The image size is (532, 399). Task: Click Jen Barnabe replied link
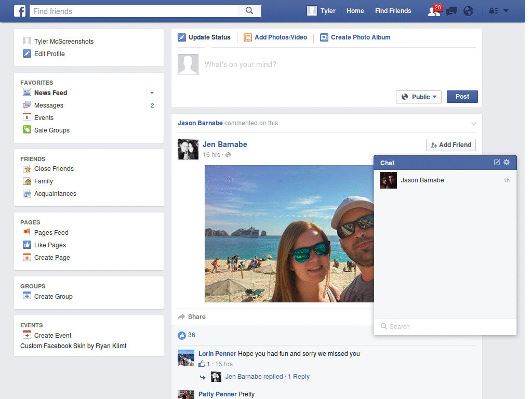(254, 377)
